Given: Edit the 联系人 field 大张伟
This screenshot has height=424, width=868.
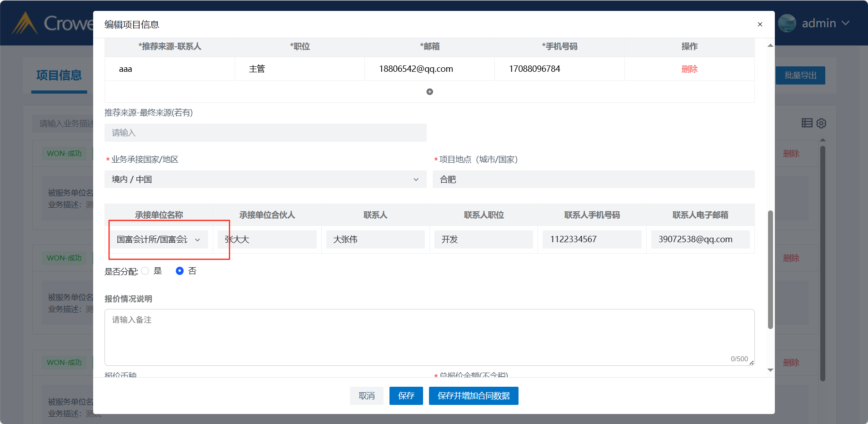Looking at the screenshot, I should pos(375,239).
